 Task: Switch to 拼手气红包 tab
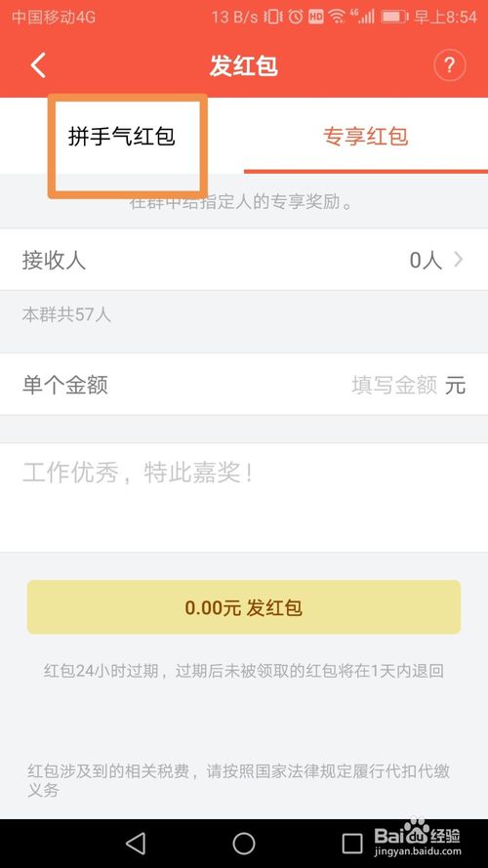[122, 136]
